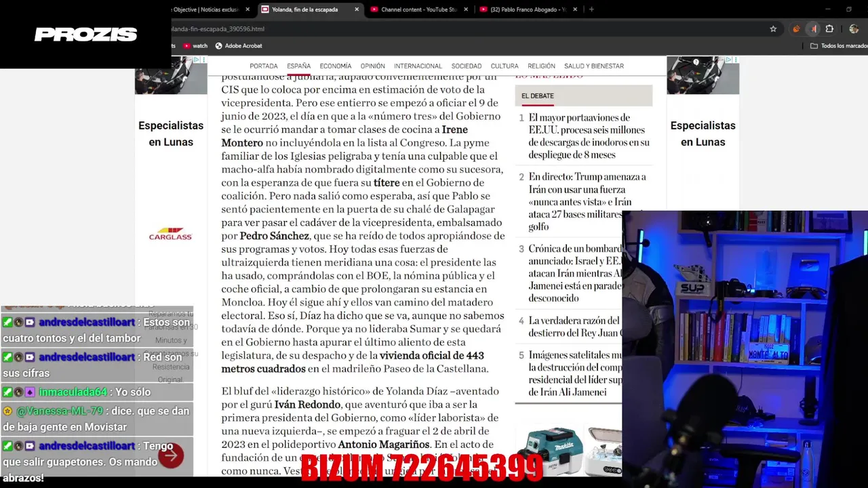The height and width of the screenshot is (488, 868).
Task: Close the 'Yolanda, fin de la escapada' tab
Action: point(357,9)
